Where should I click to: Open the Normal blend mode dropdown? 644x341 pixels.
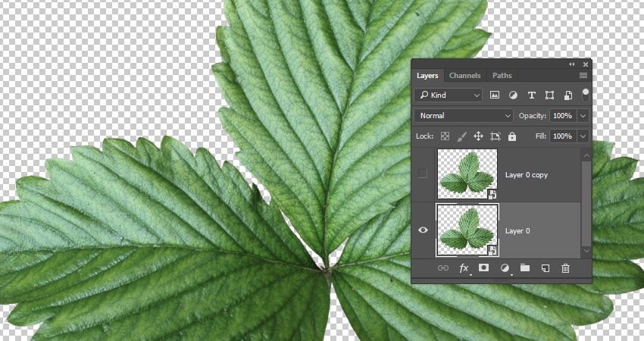pos(463,116)
